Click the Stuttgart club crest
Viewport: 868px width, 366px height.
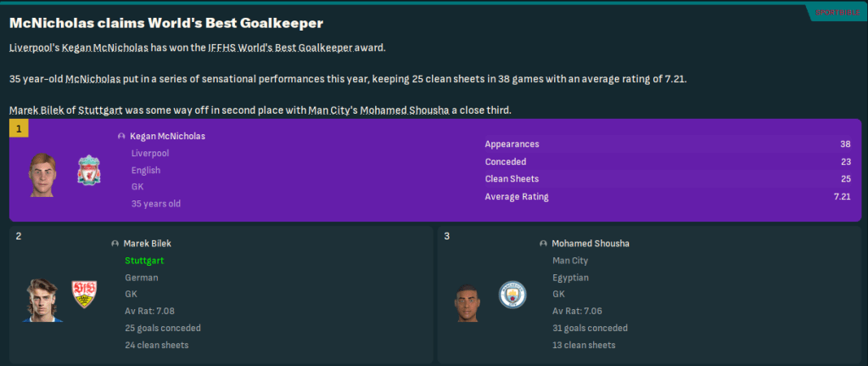tap(84, 294)
